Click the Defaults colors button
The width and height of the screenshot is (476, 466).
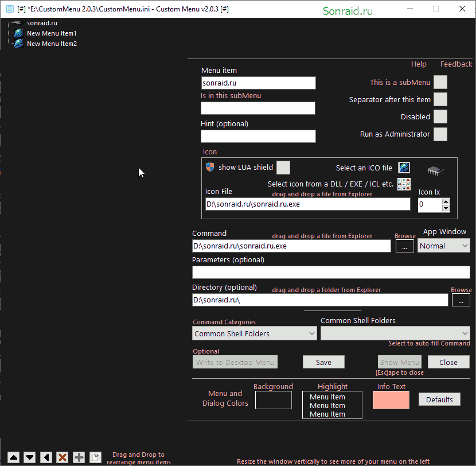click(439, 399)
